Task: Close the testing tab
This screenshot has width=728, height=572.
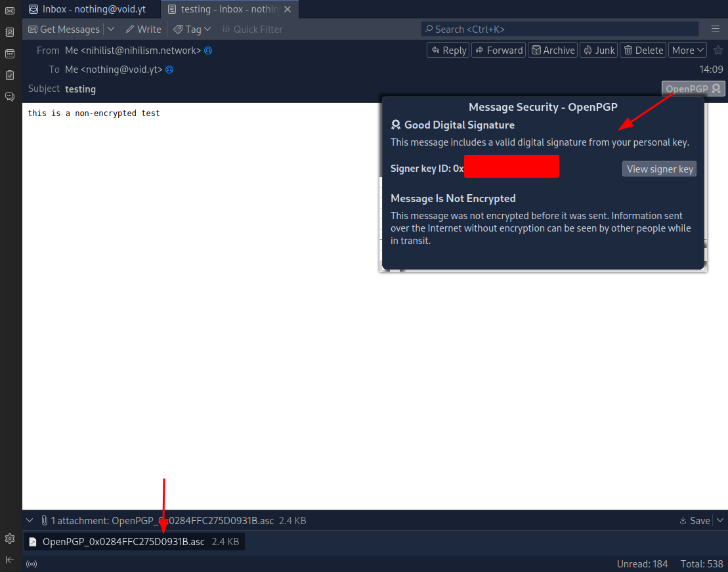Action: pyautogui.click(x=288, y=9)
